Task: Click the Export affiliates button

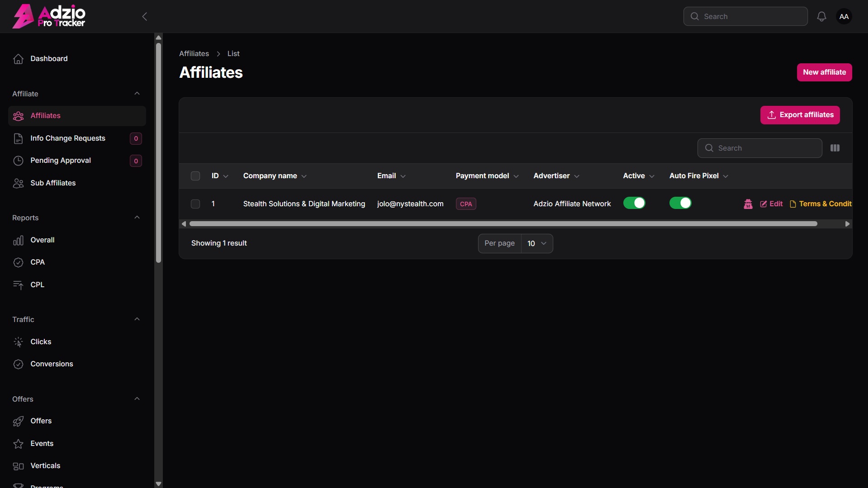Action: [x=800, y=115]
